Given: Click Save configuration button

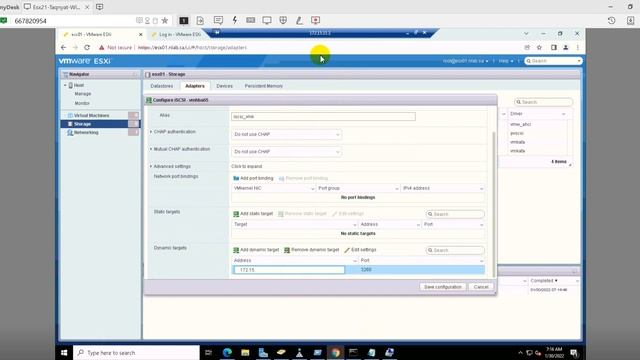Looking at the screenshot, I should tap(442, 287).
